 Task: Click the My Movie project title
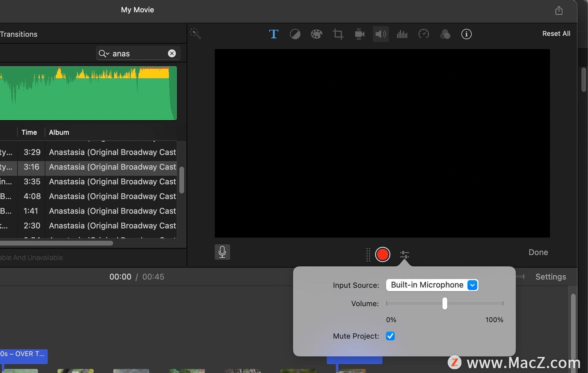(x=138, y=10)
